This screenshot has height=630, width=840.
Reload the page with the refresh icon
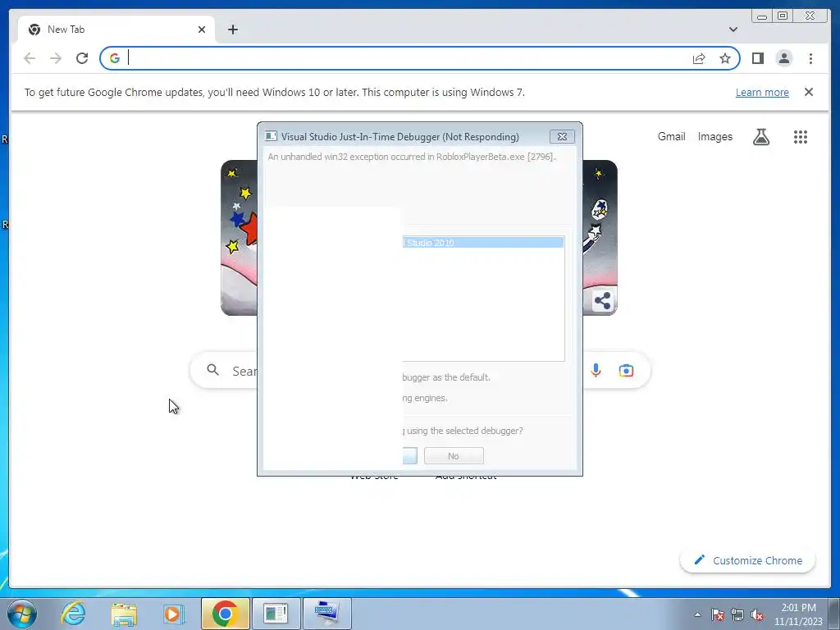pos(82,58)
